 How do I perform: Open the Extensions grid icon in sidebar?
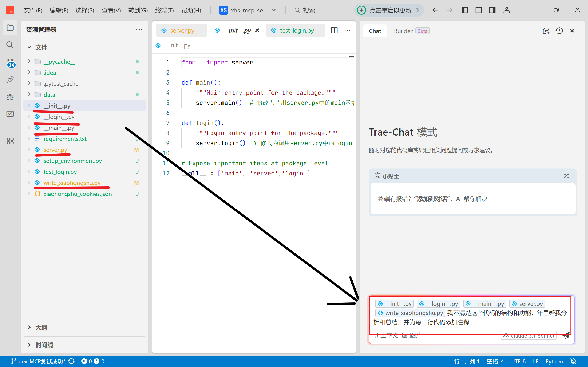(x=10, y=141)
